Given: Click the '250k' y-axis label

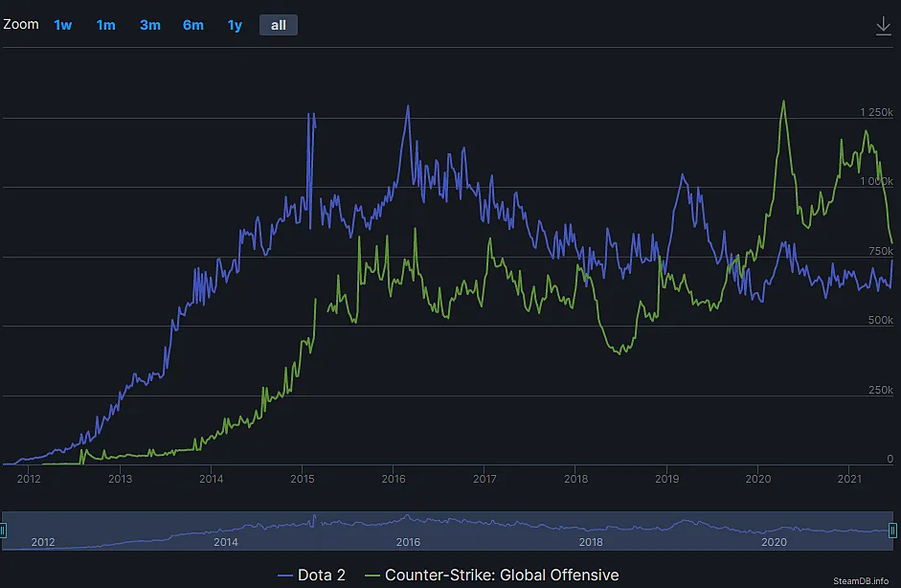Looking at the screenshot, I should (x=881, y=391).
